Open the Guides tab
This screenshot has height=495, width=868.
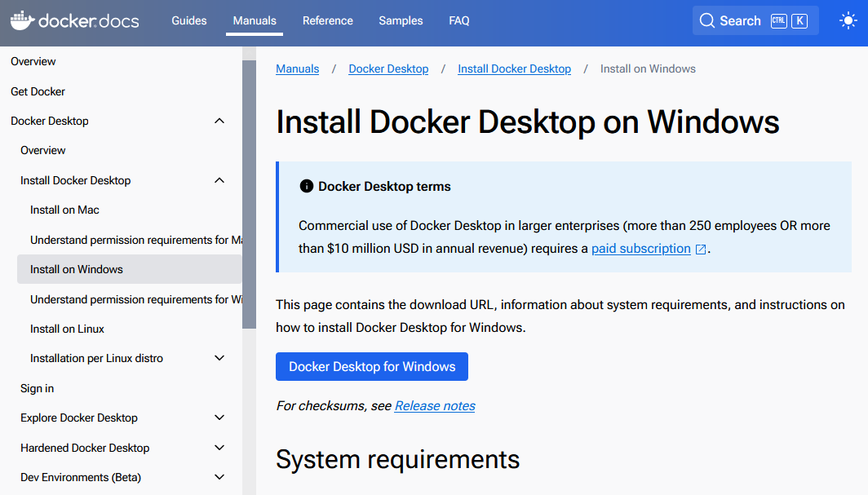tap(188, 21)
